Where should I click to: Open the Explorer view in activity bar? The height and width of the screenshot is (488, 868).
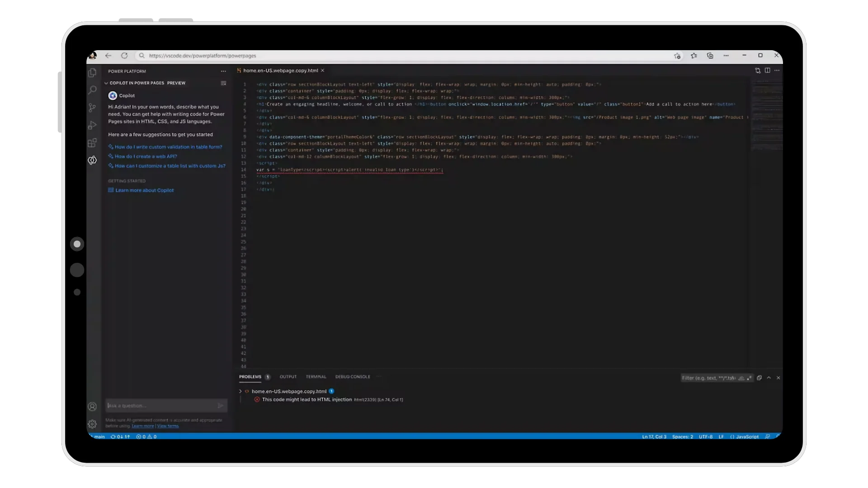(x=92, y=73)
